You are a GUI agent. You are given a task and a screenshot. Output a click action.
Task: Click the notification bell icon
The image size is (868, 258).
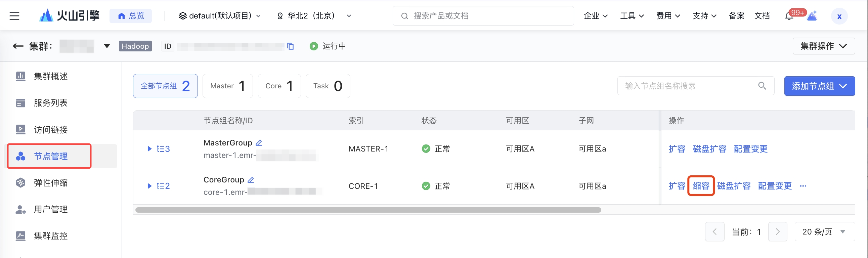tap(789, 16)
